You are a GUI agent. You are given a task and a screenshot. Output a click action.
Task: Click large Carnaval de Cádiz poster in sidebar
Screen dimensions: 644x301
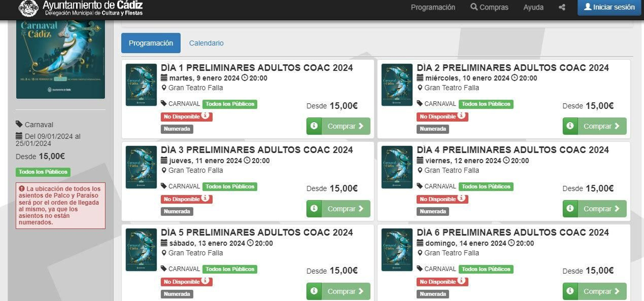(60, 59)
